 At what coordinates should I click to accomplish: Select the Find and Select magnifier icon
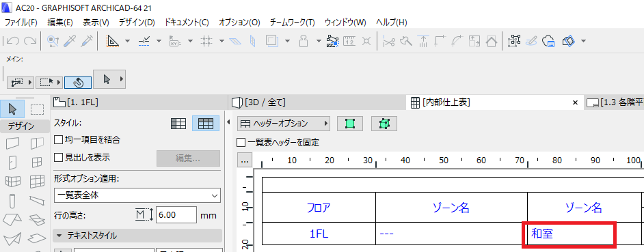tap(53, 40)
